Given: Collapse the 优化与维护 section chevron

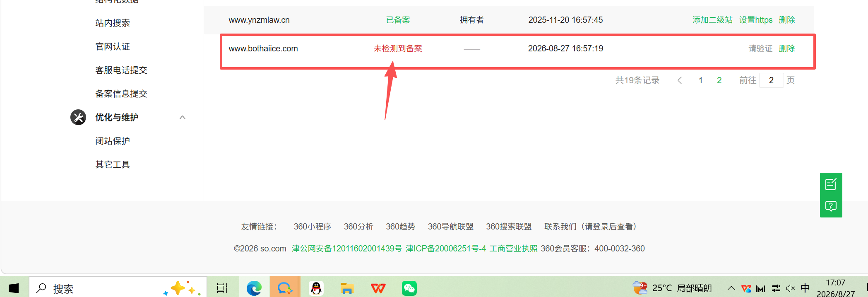Looking at the screenshot, I should point(183,117).
